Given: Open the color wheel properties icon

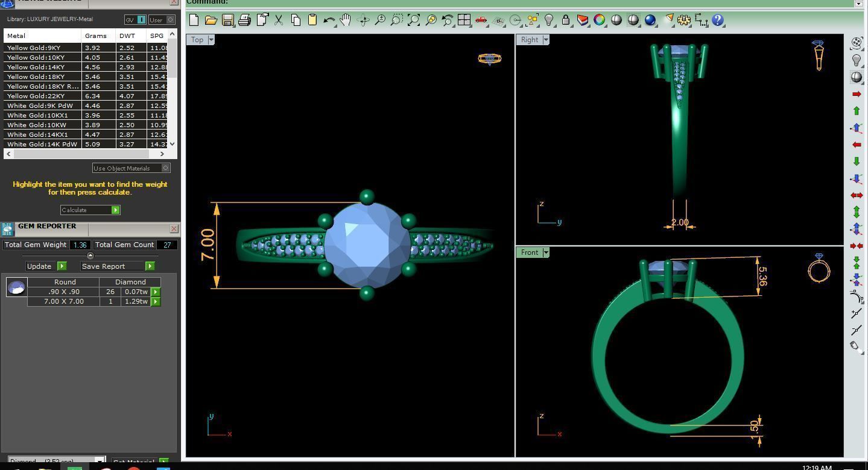Looking at the screenshot, I should pyautogui.click(x=600, y=20).
